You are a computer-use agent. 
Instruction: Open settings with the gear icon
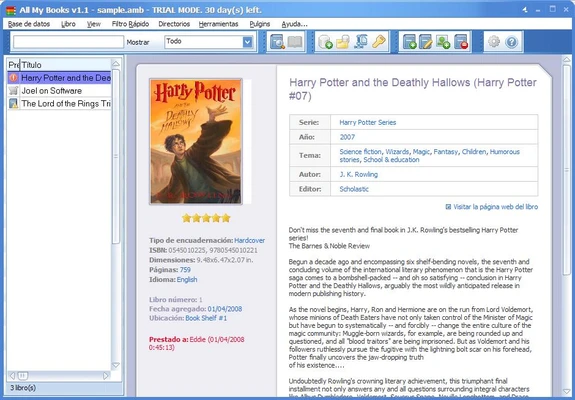pos(494,42)
